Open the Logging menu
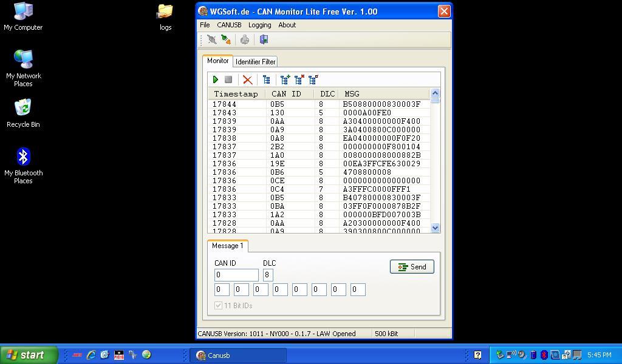The height and width of the screenshot is (364, 622). [260, 25]
